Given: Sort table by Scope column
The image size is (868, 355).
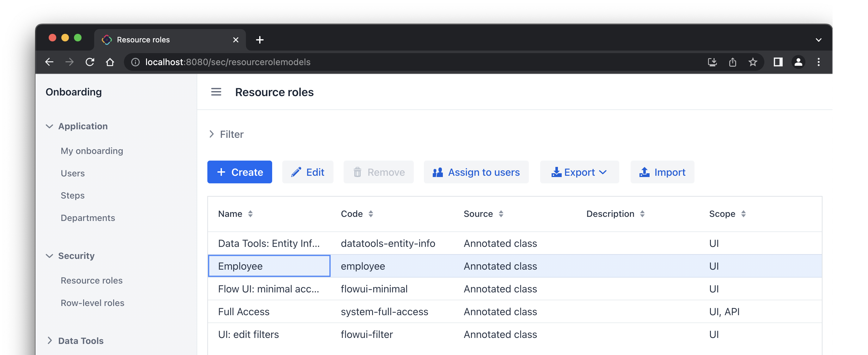Looking at the screenshot, I should pyautogui.click(x=743, y=214).
